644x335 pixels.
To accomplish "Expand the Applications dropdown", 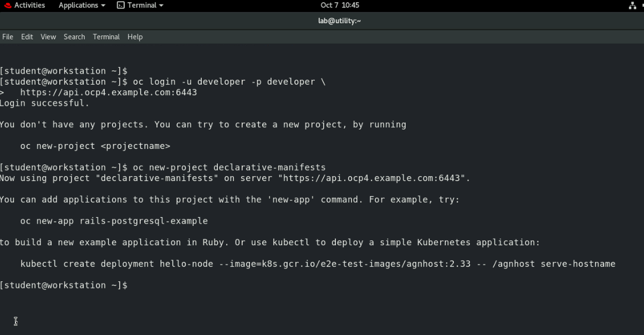I will [x=81, y=5].
